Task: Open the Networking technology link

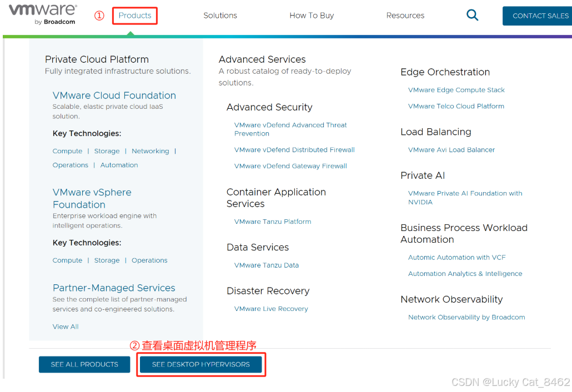Action: point(150,151)
